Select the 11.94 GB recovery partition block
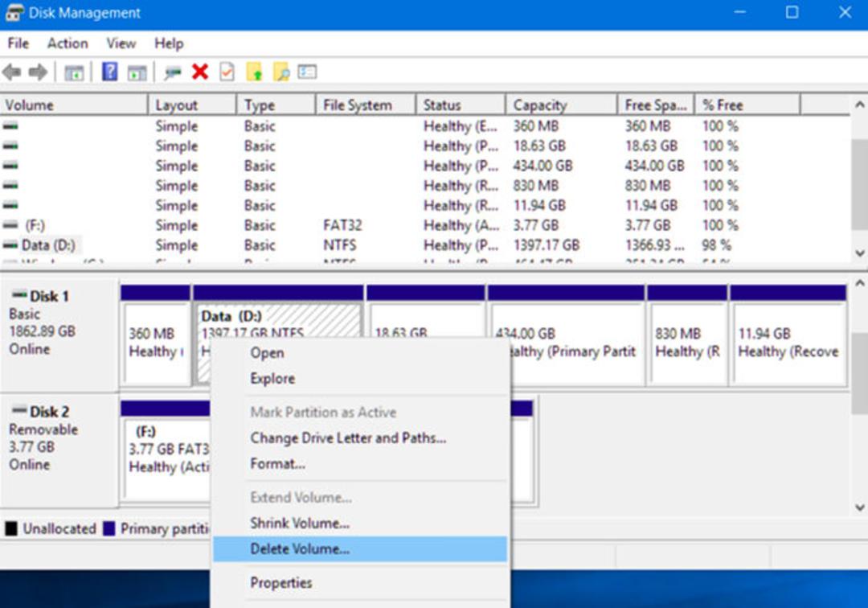868x608 pixels. coord(788,335)
